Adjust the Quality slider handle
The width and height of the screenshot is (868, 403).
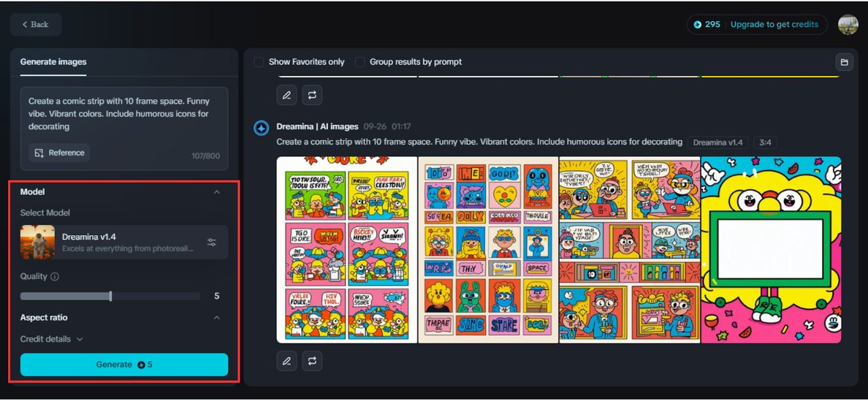111,296
